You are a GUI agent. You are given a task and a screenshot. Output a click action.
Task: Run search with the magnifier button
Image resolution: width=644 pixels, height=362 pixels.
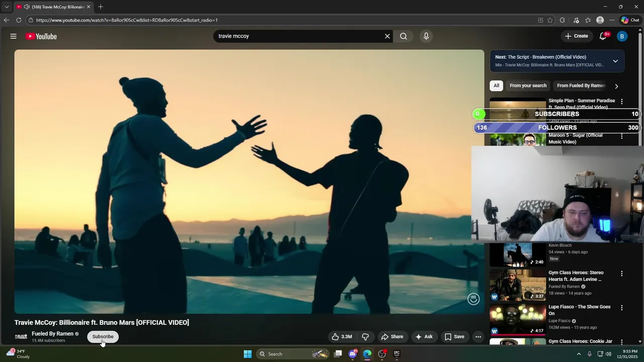pos(404,36)
